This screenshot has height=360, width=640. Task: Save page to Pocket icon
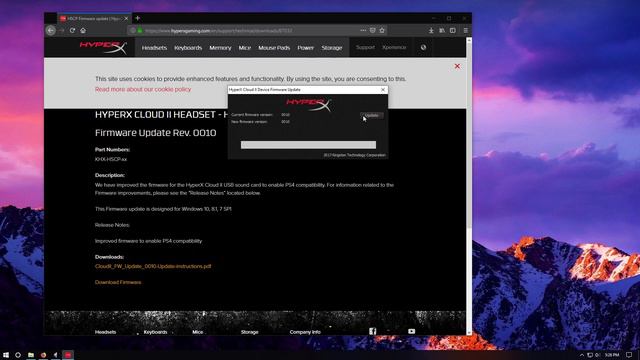point(373,30)
